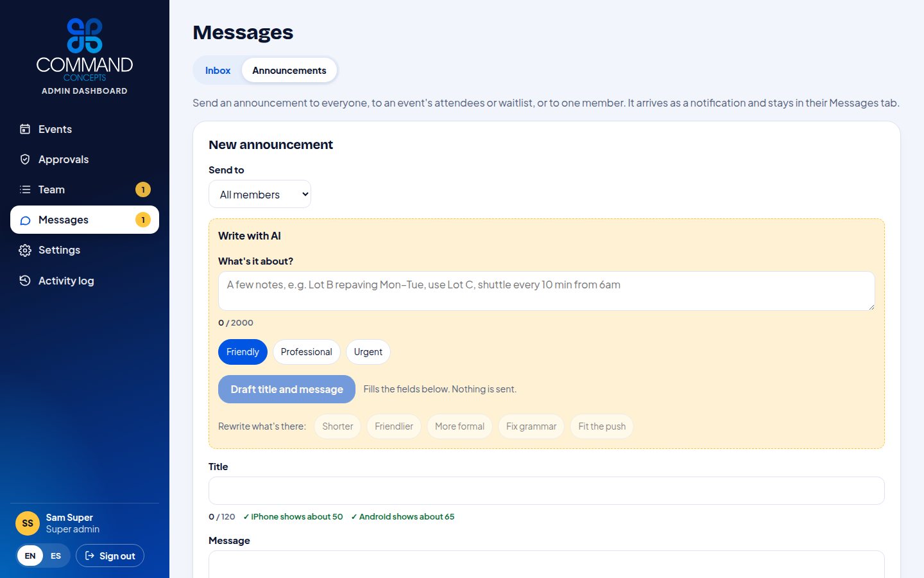Click into the Message text area
The image size is (924, 578).
(x=547, y=564)
